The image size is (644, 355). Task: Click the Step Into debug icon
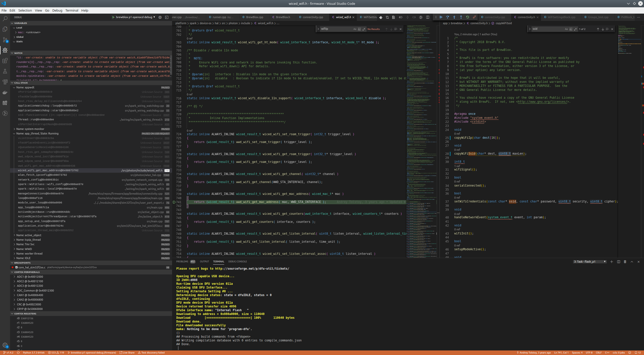pyautogui.click(x=454, y=17)
